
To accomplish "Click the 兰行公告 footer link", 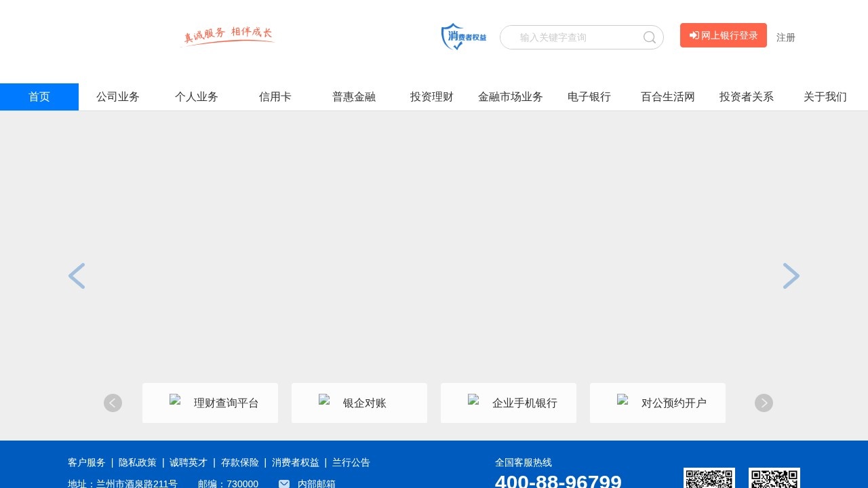I will [351, 462].
